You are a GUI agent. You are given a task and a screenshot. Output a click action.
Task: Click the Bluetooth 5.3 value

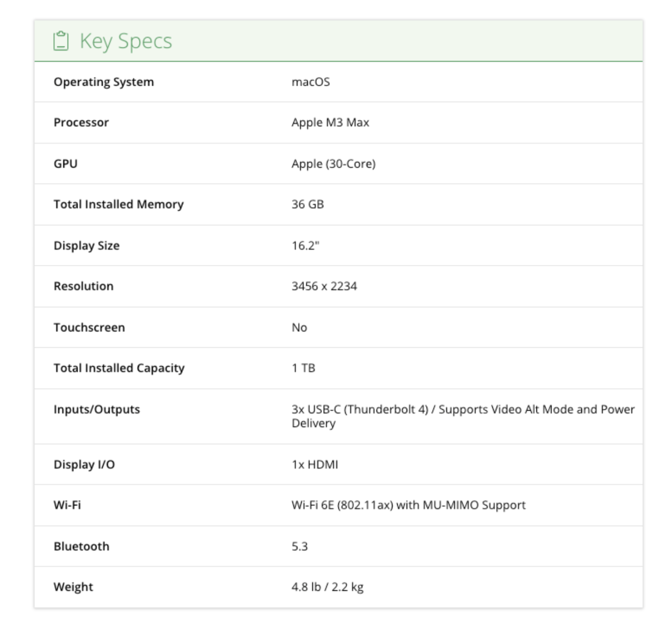[300, 546]
